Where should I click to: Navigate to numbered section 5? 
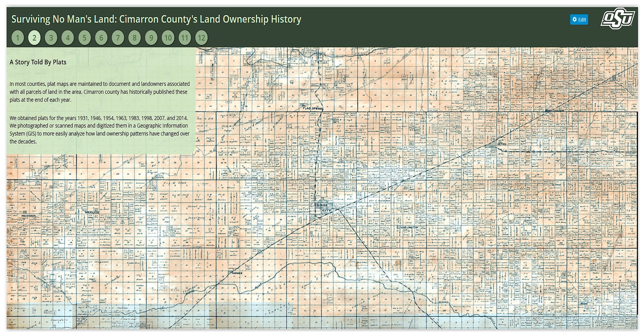point(85,38)
